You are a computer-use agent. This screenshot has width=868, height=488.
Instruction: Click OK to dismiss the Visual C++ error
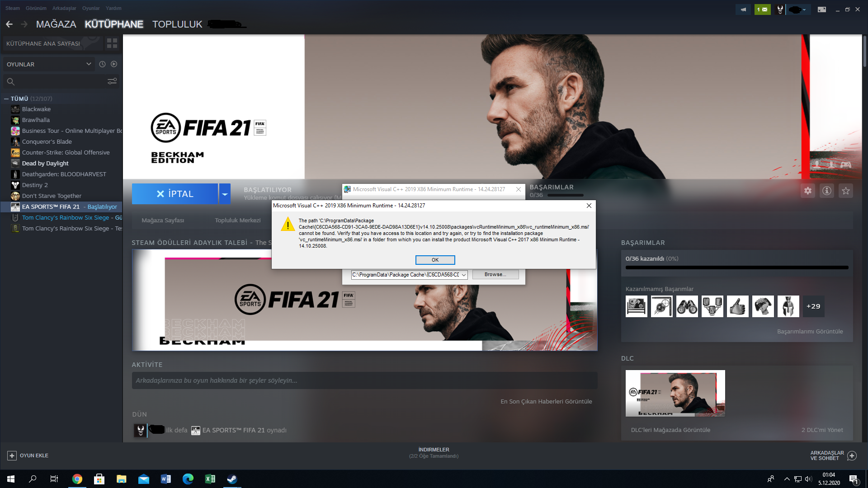(x=434, y=260)
